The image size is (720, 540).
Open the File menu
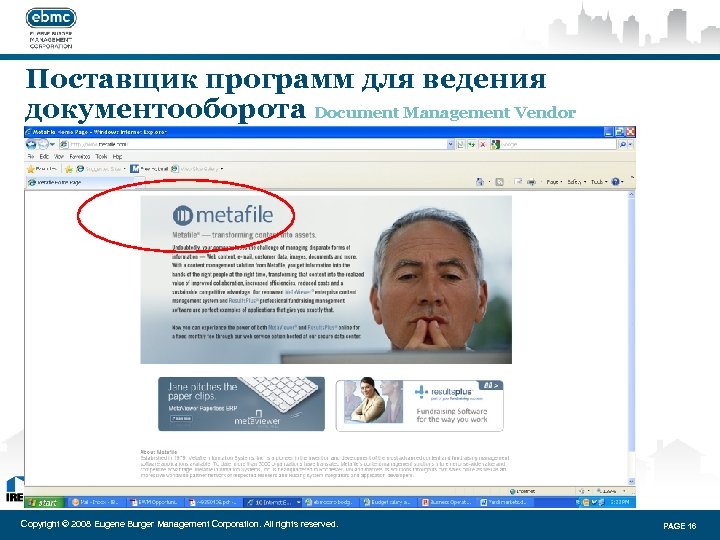(31, 157)
